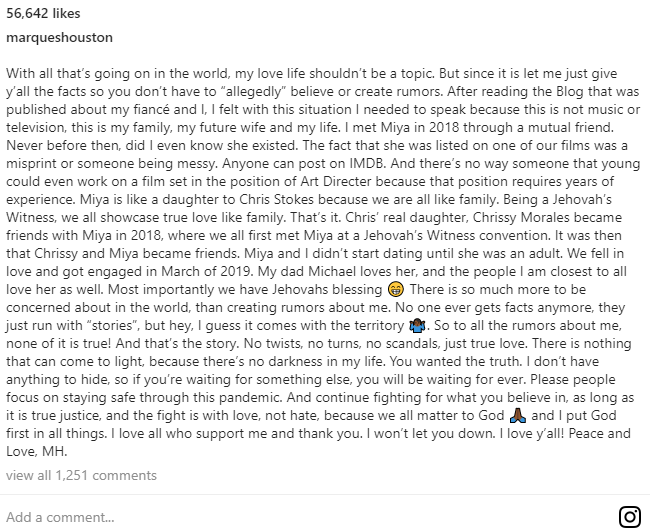Click the praying hands emoji in caption
Viewport: 650px width, 531px height.
coord(518,415)
